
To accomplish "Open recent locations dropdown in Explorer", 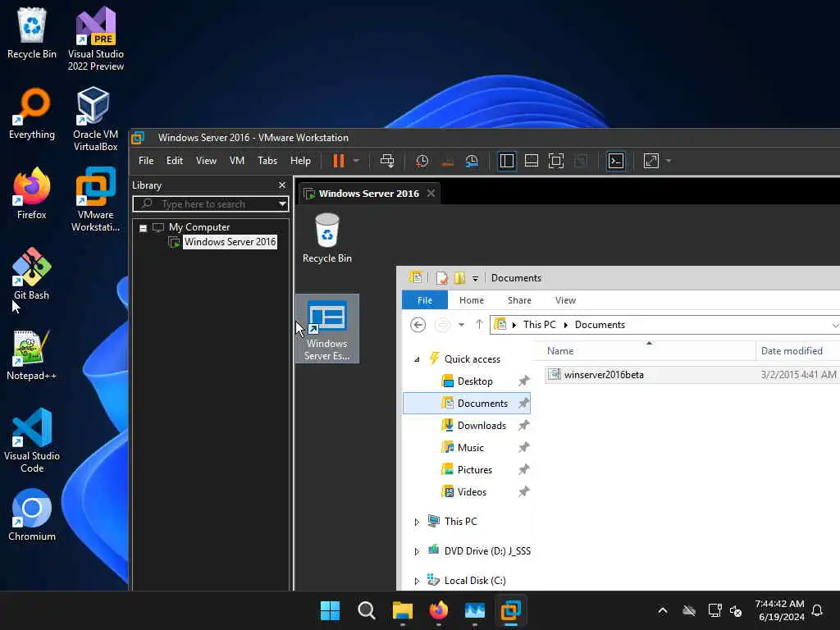I will pyautogui.click(x=461, y=325).
